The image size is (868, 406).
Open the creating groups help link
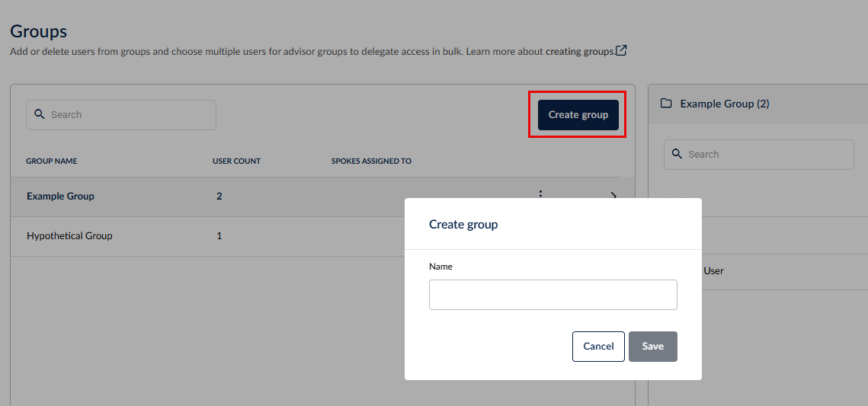coord(579,52)
